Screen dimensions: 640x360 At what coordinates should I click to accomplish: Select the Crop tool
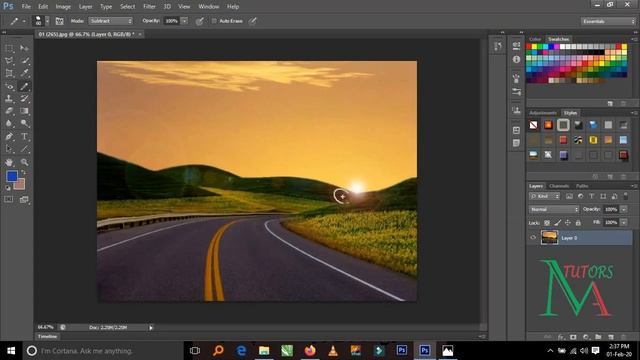point(9,73)
